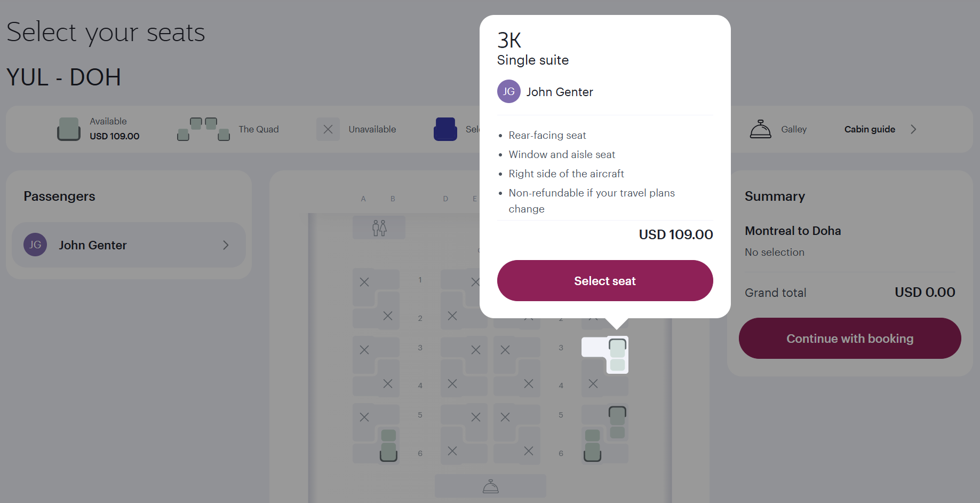Viewport: 980px width, 503px height.
Task: Click the galley icon below the seat map
Action: pos(490,485)
